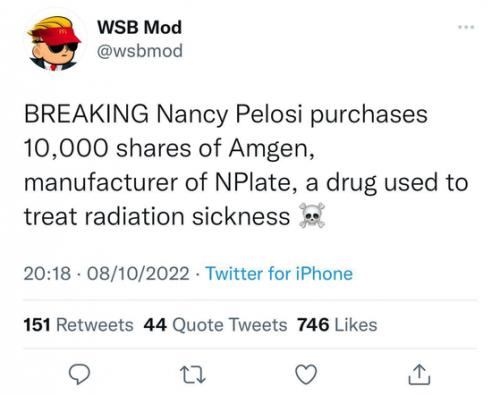Open the share icon at bottom right
Image resolution: width=500 pixels, height=395 pixels.
[x=419, y=375]
